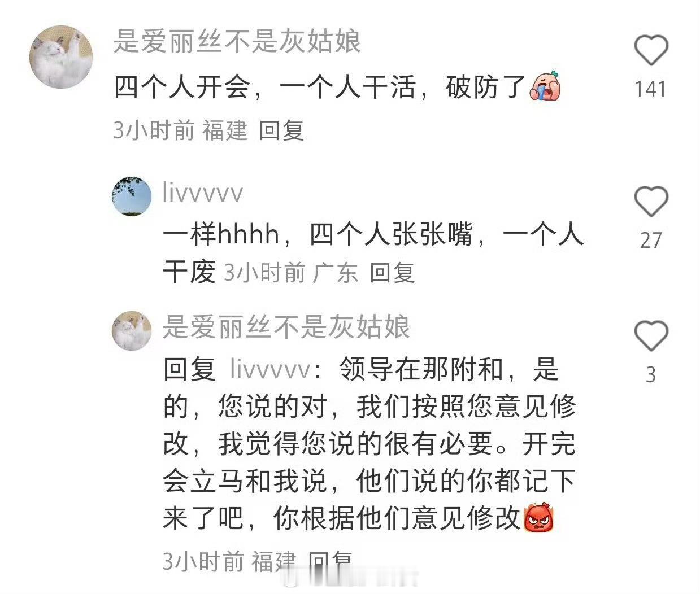Viewport: 700px width, 594px height.
Task: Open the top 是爱丽丝不是灰姑娘 username
Action: (237, 42)
